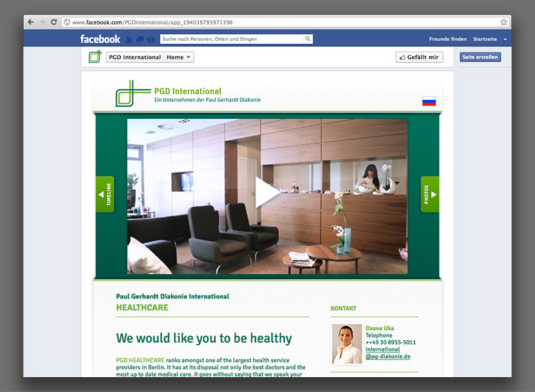The width and height of the screenshot is (535, 392).
Task: Click the PGD HEALTHCARE green text
Action: 140,360
